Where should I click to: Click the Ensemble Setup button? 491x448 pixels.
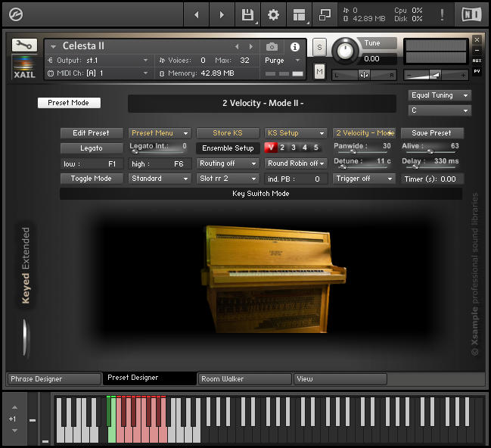pos(228,148)
